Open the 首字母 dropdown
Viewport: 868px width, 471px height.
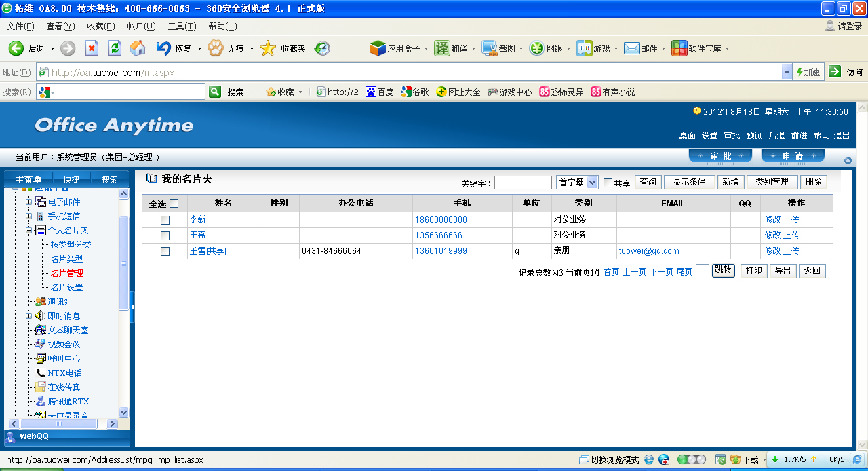592,182
